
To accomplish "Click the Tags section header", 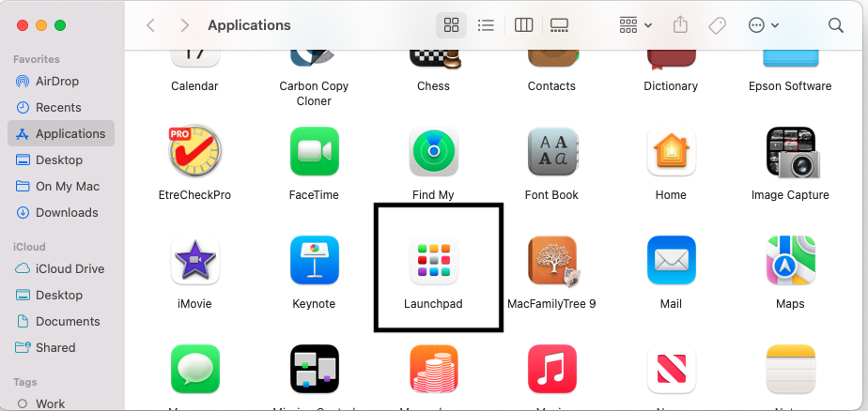I will [x=25, y=382].
